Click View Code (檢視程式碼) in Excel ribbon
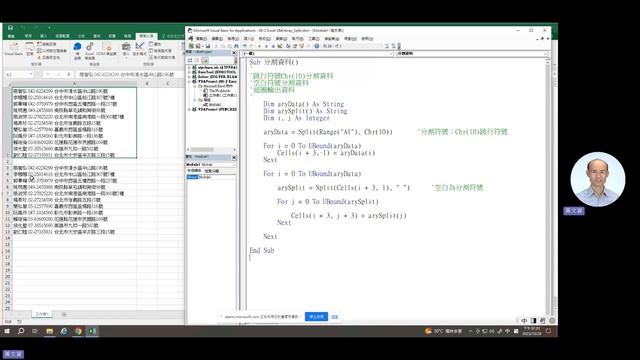Image resolution: width=640 pixels, height=360 pixels. tap(160, 51)
